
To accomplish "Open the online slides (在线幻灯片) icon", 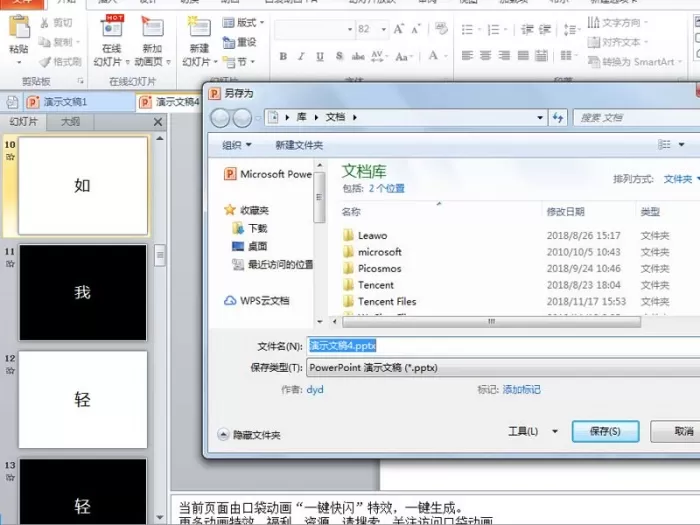I will [x=112, y=26].
